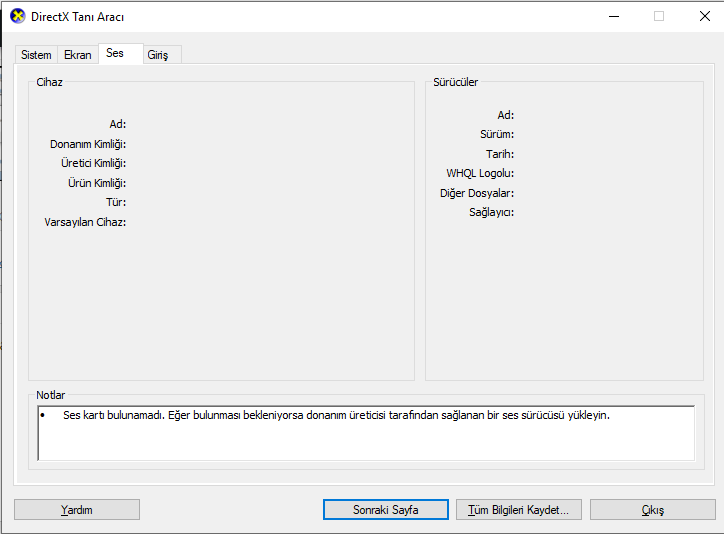The height and width of the screenshot is (534, 724).
Task: Click the Üretici Kimliği label
Action: pyautogui.click(x=93, y=163)
